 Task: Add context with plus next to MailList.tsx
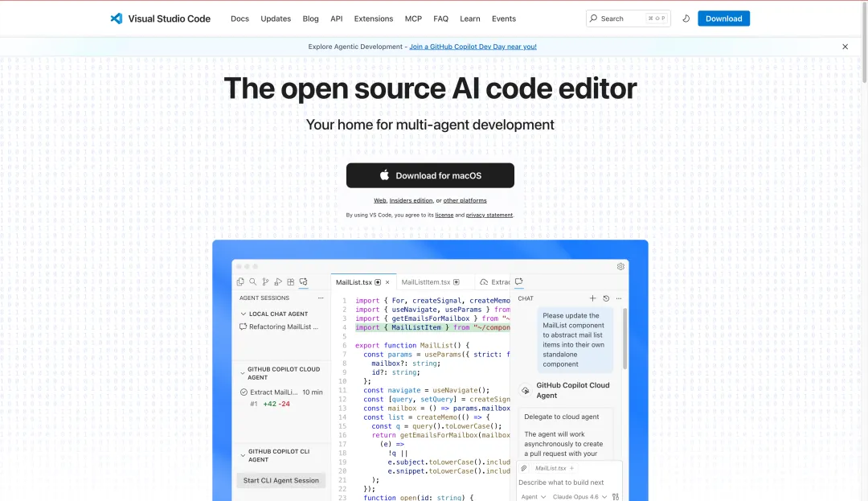pos(572,468)
